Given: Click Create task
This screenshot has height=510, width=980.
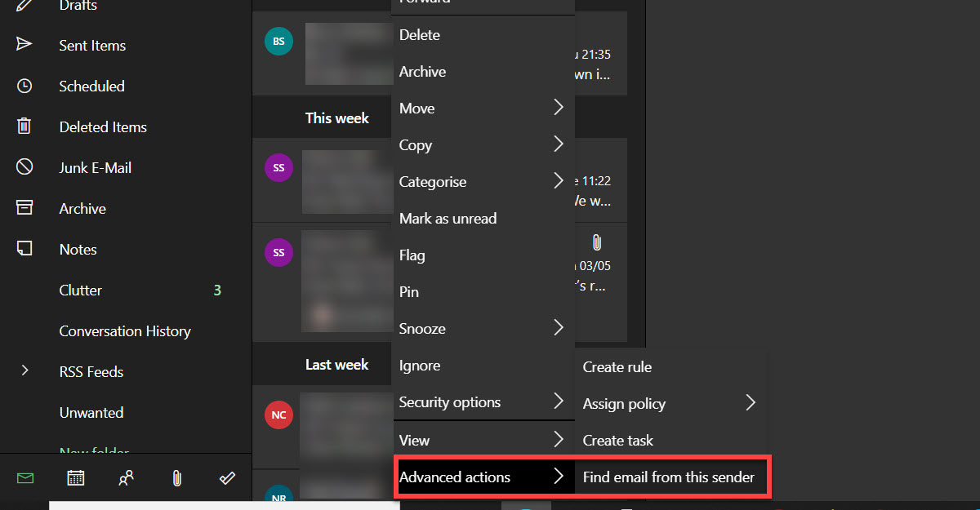Looking at the screenshot, I should (x=617, y=440).
